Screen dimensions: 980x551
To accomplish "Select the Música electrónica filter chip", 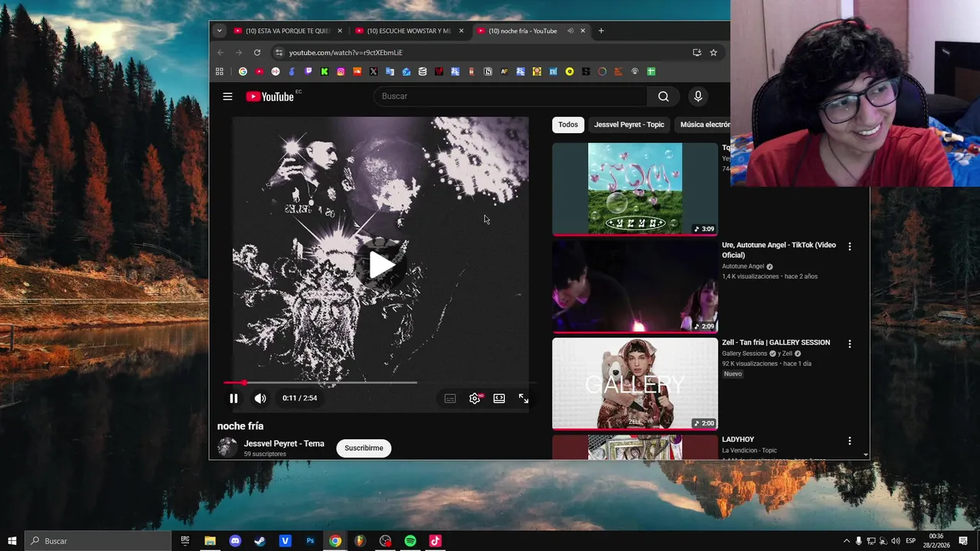I will tap(703, 125).
